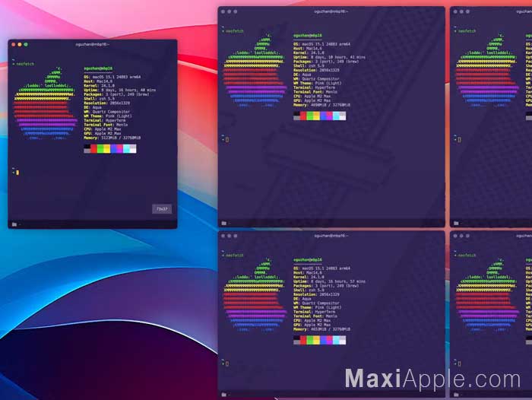Maximize the front terminal window with the green button
Image resolution: width=532 pixels, height=400 pixels.
pyautogui.click(x=26, y=44)
